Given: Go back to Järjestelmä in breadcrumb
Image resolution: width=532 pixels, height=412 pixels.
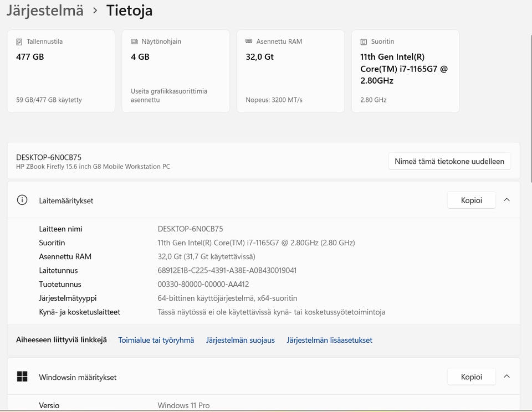Looking at the screenshot, I should [45, 10].
